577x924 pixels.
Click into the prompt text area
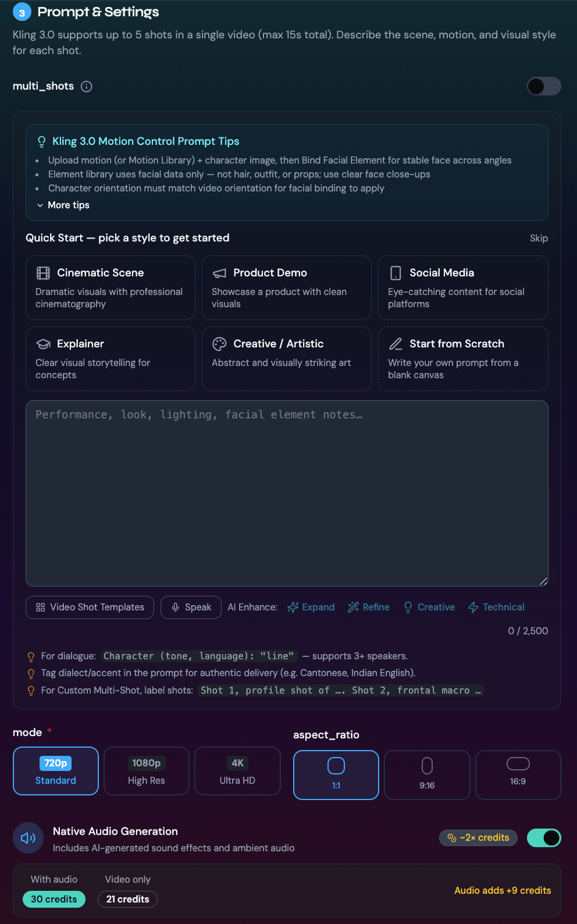[287, 493]
